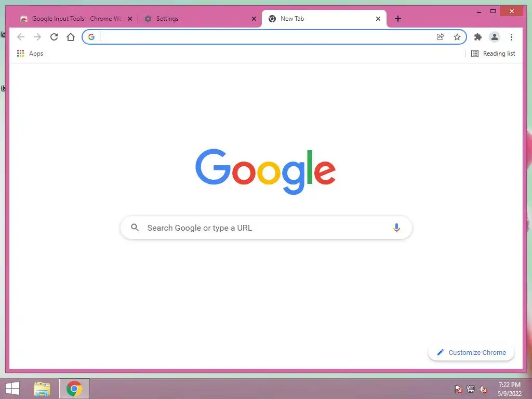Open Customize Chrome
Screen dimensions: 532x399
pos(471,353)
